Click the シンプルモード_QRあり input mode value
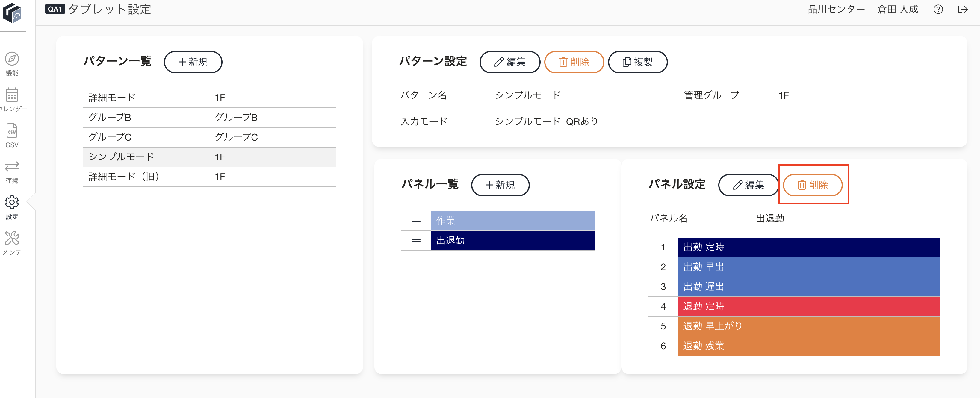The width and height of the screenshot is (980, 398). tap(546, 121)
